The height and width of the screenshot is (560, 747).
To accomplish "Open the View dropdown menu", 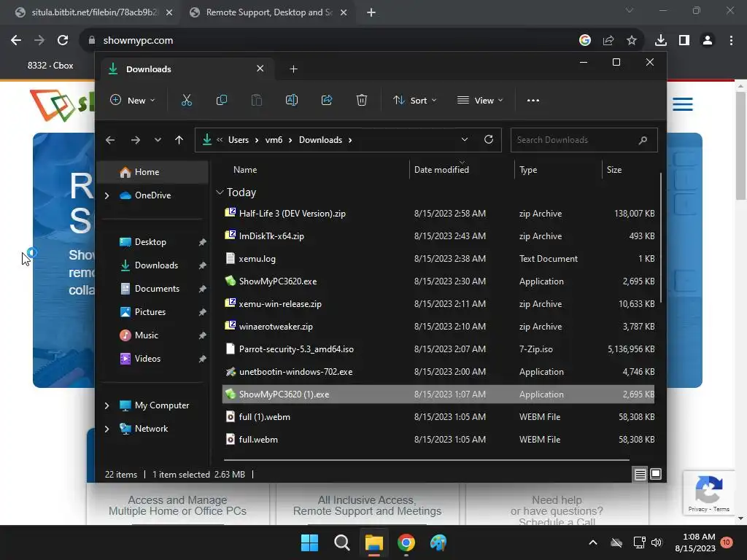I will click(480, 101).
